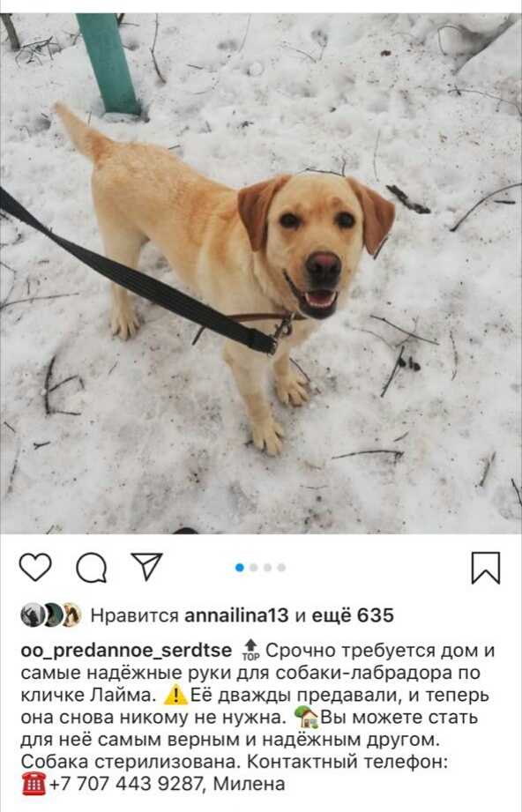Click the house with tree emoji
The height and width of the screenshot is (812, 522).
coord(307,718)
